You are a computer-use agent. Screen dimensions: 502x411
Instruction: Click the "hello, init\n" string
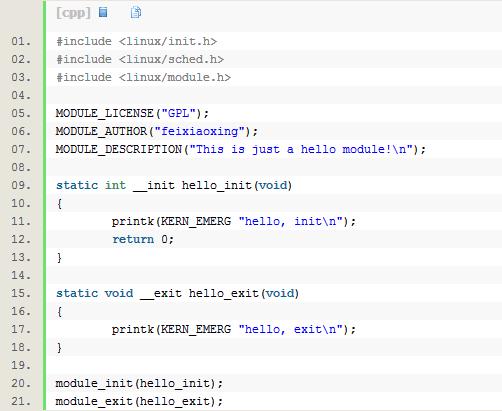pyautogui.click(x=291, y=221)
